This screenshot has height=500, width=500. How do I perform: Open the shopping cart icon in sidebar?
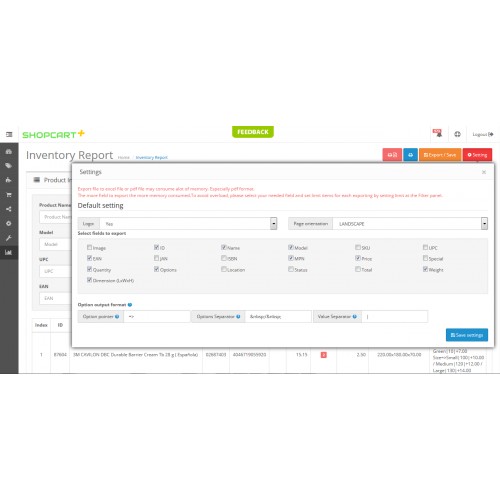pos(9,195)
